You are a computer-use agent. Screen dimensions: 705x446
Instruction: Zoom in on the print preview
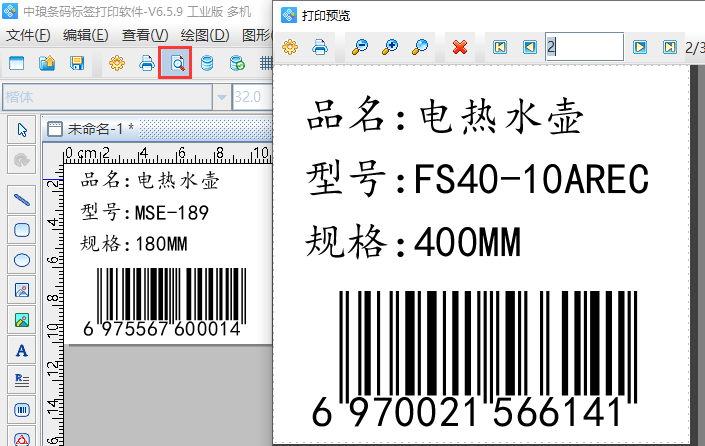(390, 47)
